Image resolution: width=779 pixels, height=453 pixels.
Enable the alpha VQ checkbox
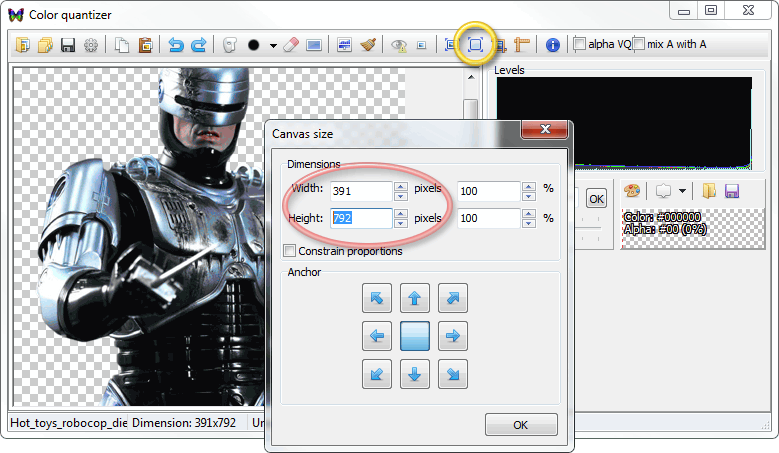click(579, 44)
